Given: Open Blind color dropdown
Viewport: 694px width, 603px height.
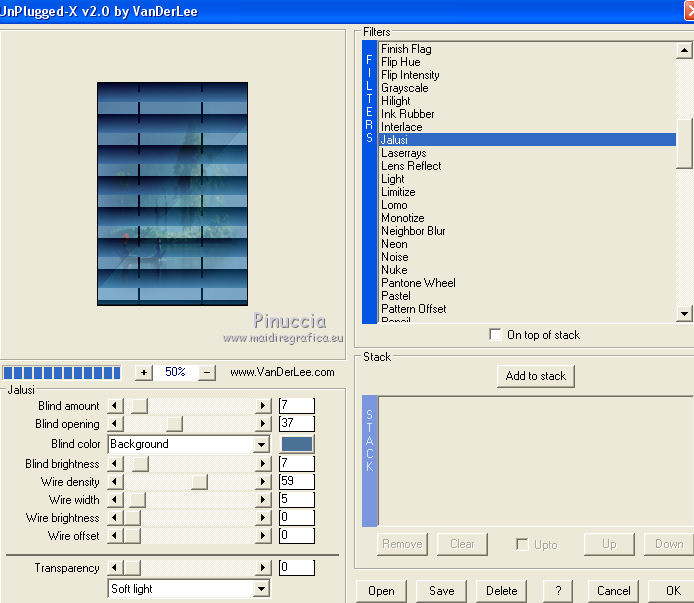Looking at the screenshot, I should coord(262,444).
